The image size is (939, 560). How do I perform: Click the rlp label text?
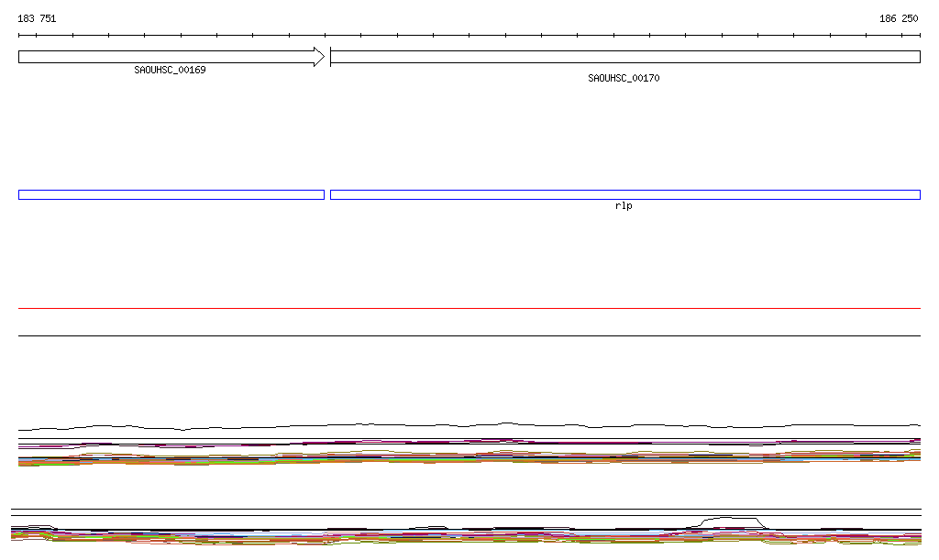[624, 206]
